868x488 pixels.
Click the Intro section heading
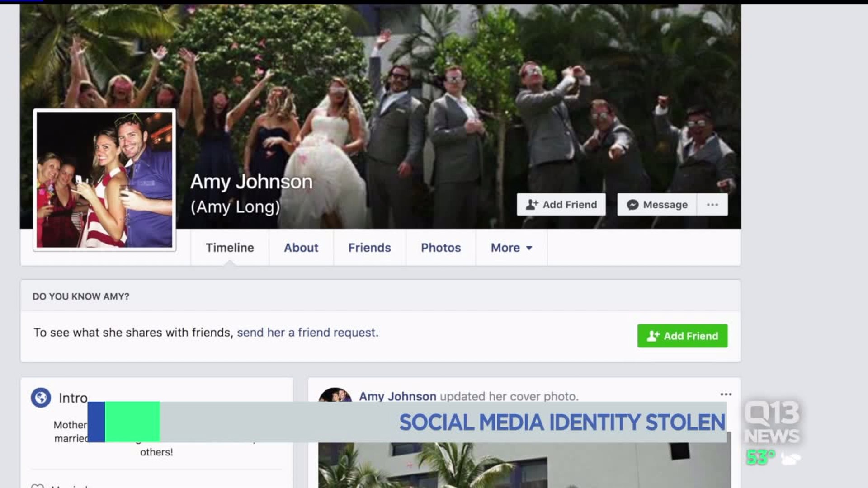coord(73,398)
